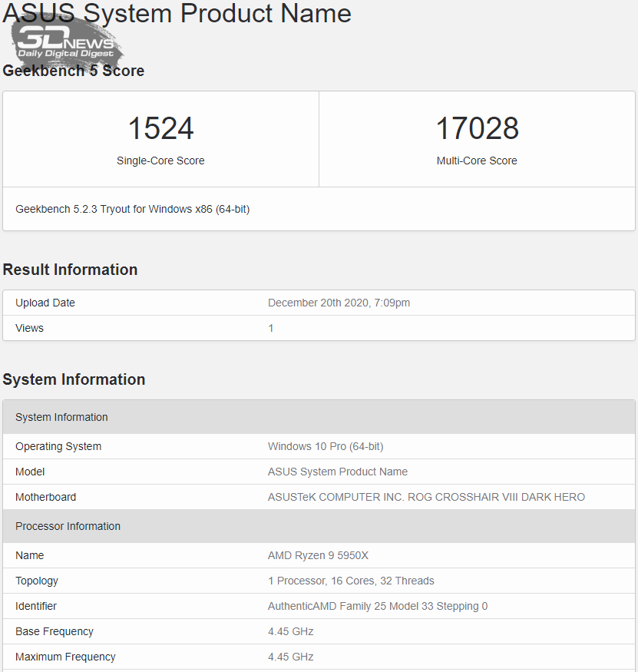Viewport: 638px width, 672px height.
Task: Click the 'Base Frequency' row label
Action: pos(55,631)
